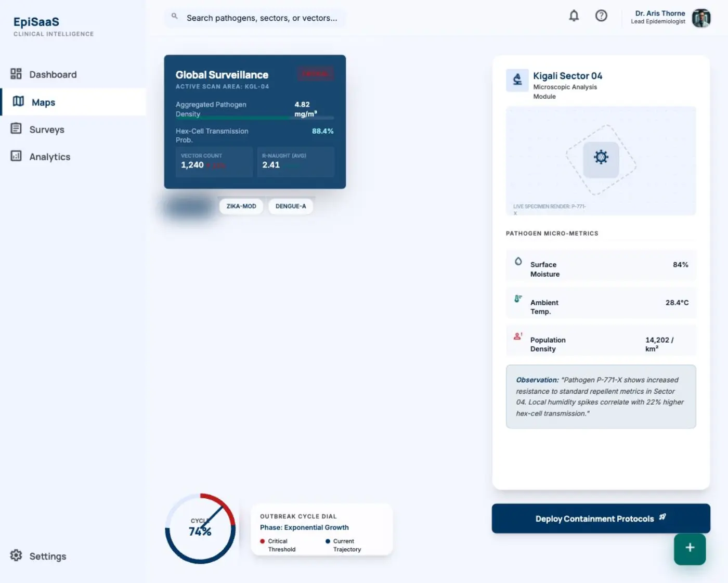Click the Settings gear icon
This screenshot has height=583, width=728.
[x=16, y=555]
